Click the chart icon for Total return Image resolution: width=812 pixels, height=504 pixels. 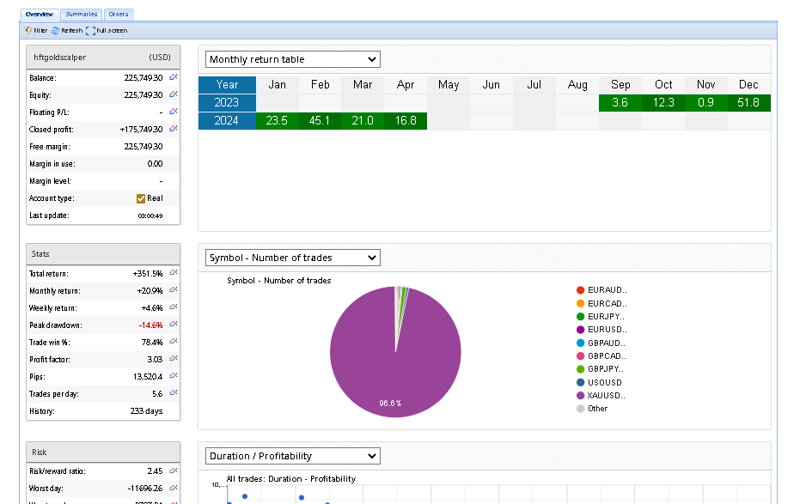[x=173, y=272]
